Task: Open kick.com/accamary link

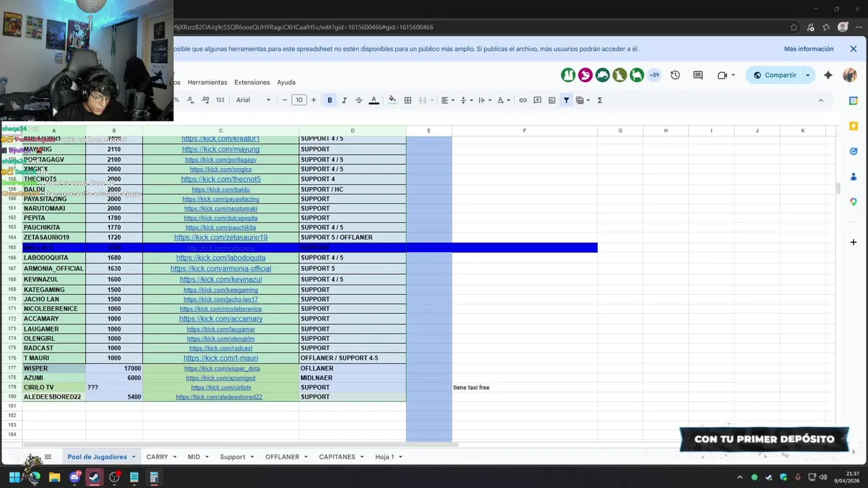Action: [220, 319]
